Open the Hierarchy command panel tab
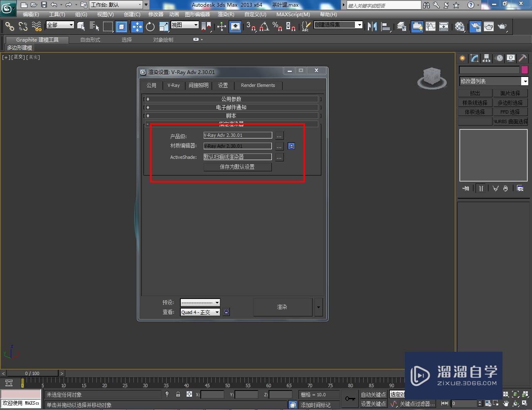532x410 pixels. (x=486, y=58)
